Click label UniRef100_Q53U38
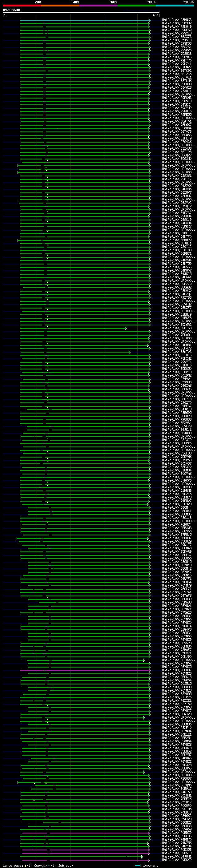 tap(177, 54)
